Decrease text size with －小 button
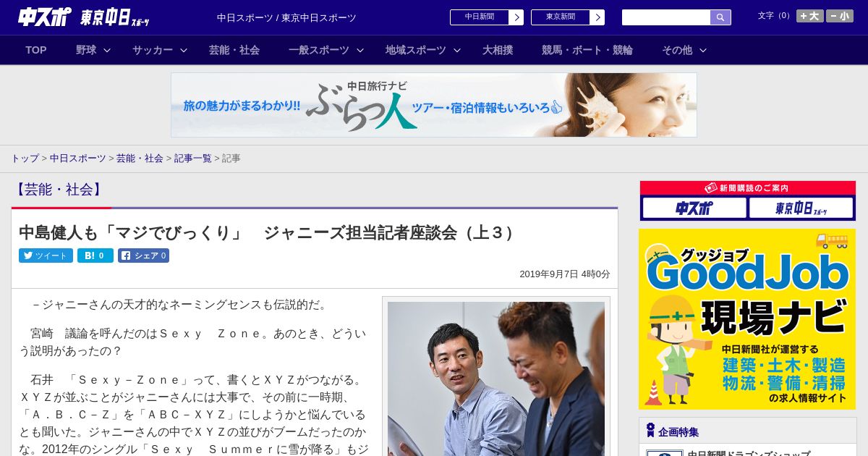The height and width of the screenshot is (456, 868). pos(840,16)
